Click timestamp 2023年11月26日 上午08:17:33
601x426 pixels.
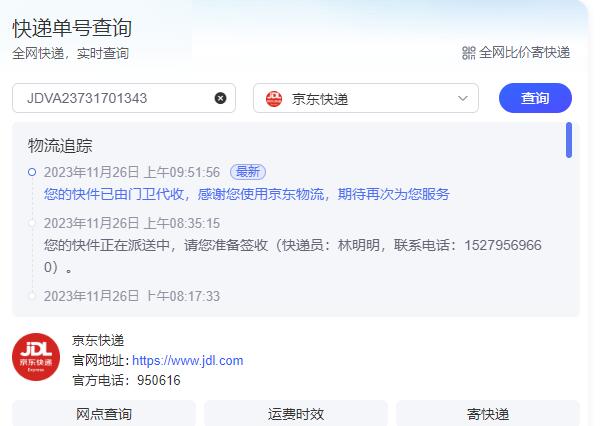(x=132, y=296)
